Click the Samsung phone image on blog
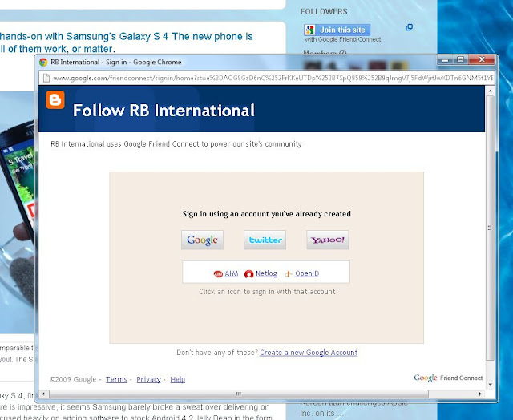Screen dimensions: 513x420 (x=17, y=212)
